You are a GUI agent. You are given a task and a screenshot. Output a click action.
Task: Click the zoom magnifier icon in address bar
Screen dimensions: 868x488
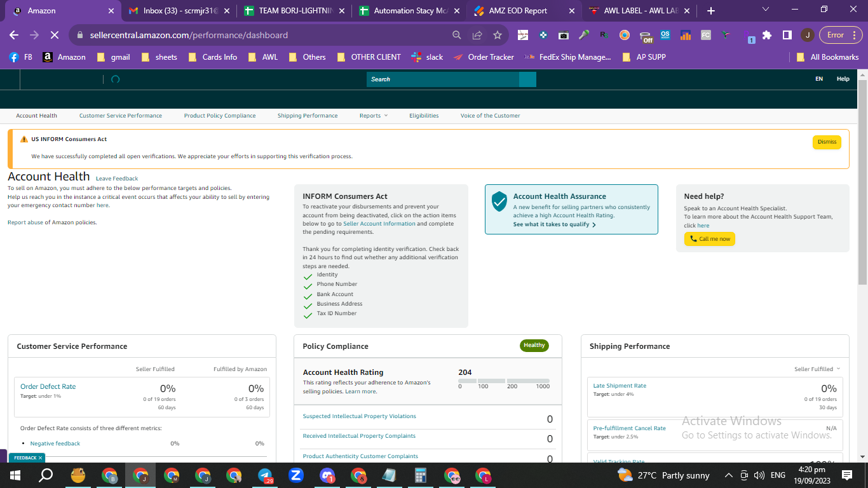(457, 35)
